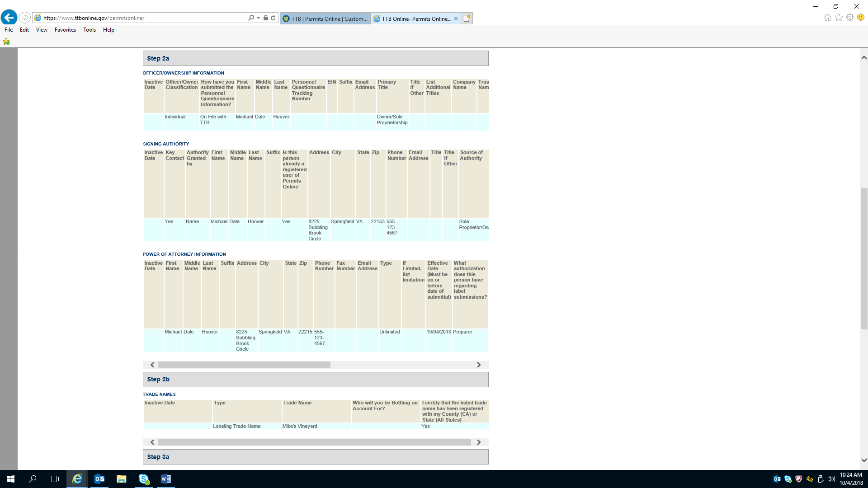
Task: Open the Tools menu
Action: (89, 30)
